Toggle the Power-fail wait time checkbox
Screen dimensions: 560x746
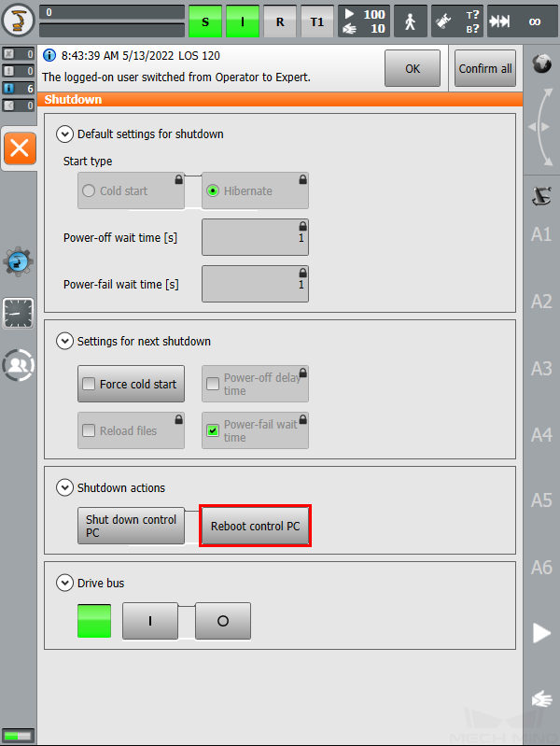(x=213, y=430)
